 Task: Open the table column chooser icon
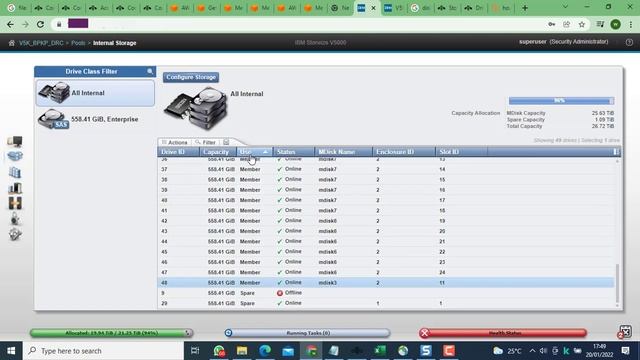[x=616, y=152]
